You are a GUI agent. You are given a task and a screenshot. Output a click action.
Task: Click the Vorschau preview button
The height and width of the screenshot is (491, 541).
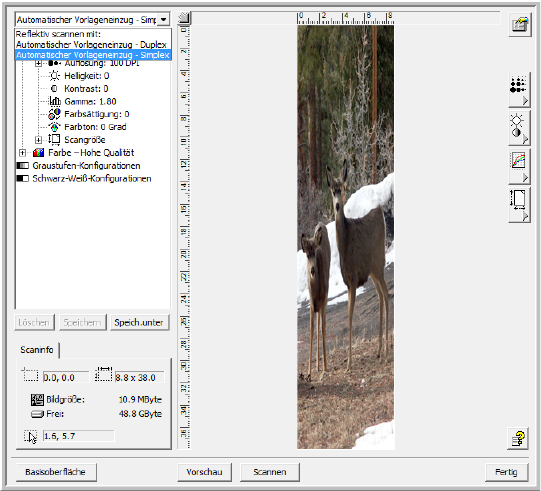pos(205,472)
